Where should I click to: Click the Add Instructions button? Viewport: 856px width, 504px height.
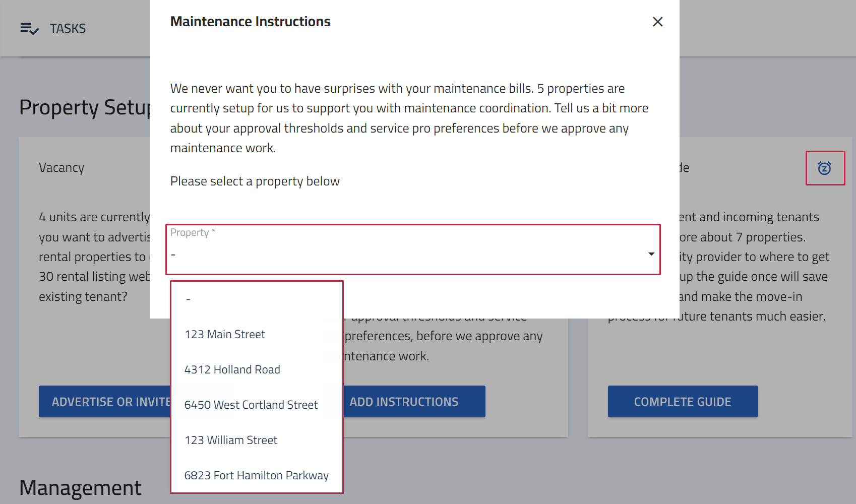(x=413, y=402)
